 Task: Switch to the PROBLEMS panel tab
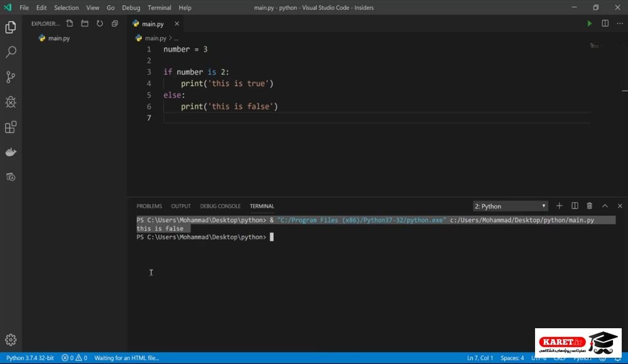(149, 206)
